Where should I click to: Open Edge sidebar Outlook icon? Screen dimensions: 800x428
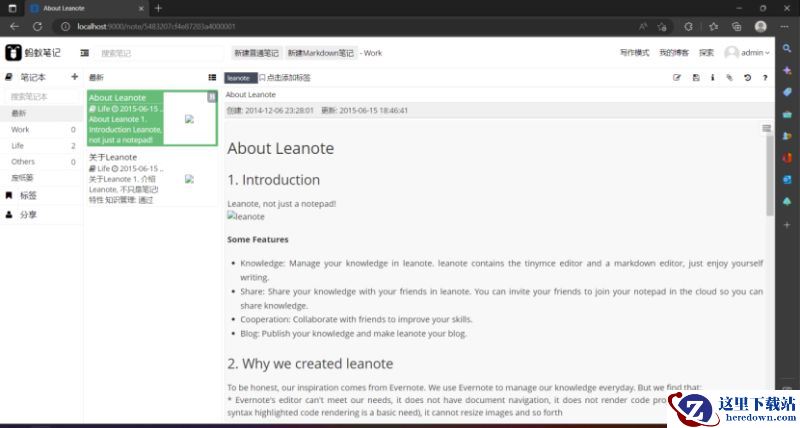(787, 180)
